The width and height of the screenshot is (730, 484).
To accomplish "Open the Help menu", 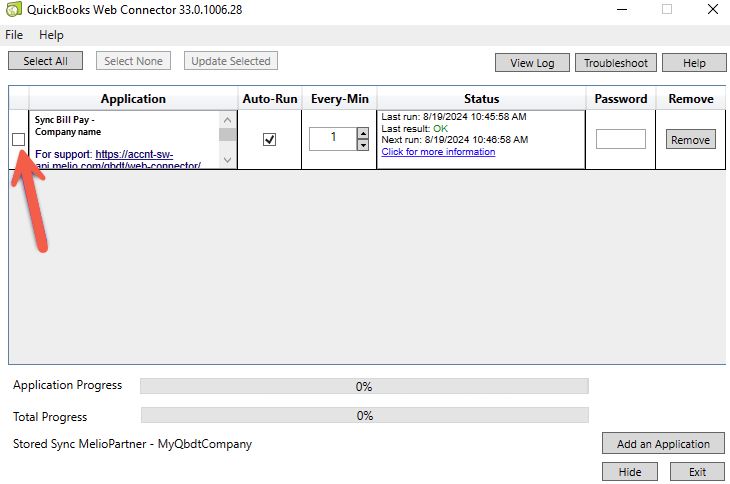I will (x=51, y=35).
